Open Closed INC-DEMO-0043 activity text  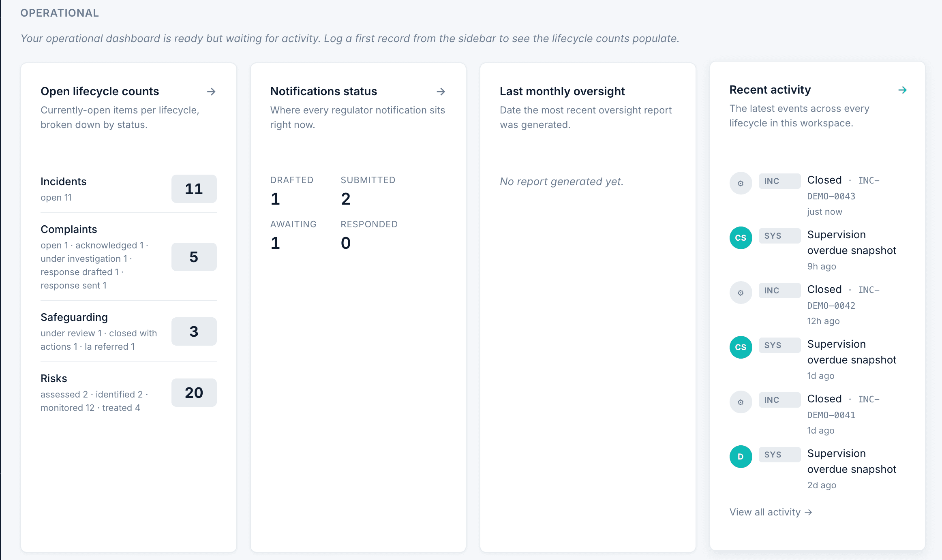pyautogui.click(x=844, y=188)
